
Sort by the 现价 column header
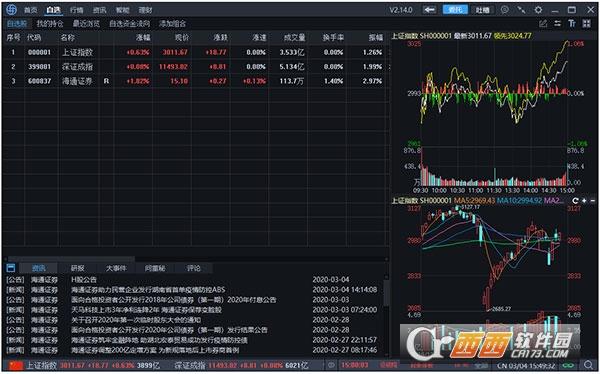tap(182, 38)
